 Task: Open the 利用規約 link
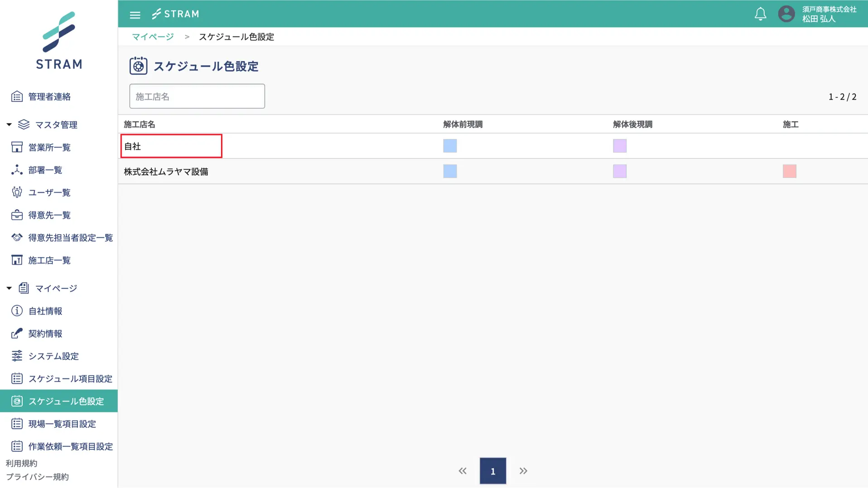click(21, 463)
